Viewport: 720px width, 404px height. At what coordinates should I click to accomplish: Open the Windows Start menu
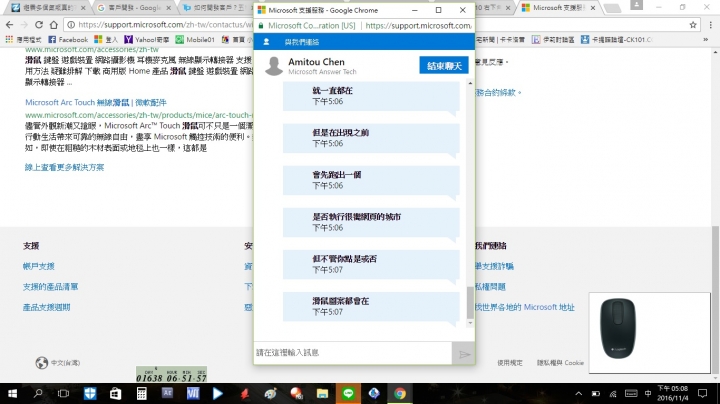point(13,393)
